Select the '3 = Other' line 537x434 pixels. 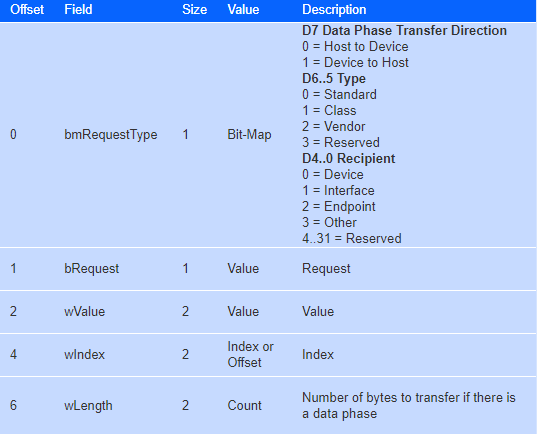tap(329, 222)
